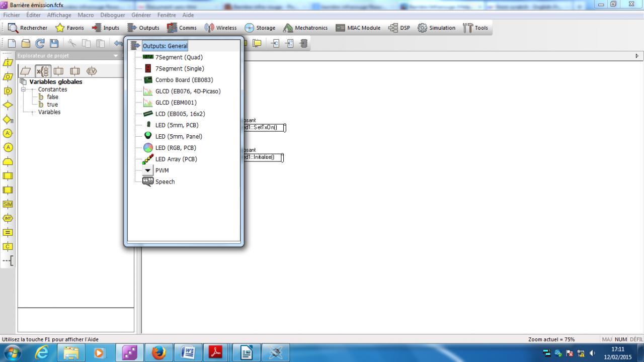644x362 pixels.
Task: Expand the Comms component dropdown
Action: [x=182, y=28]
